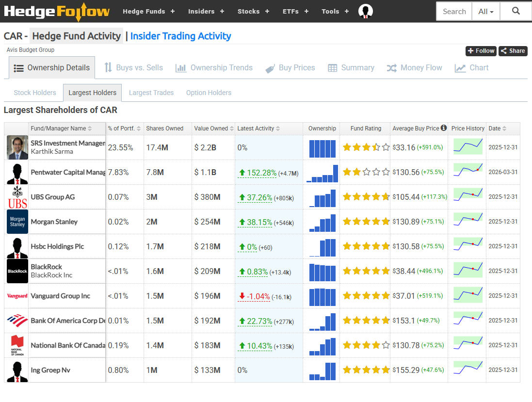Click the Bank of America logo
Screen dimensions: 532x402
[17, 321]
